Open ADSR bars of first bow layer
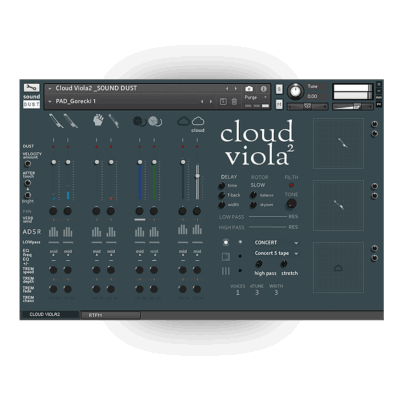This screenshot has width=400, height=400. point(53,231)
